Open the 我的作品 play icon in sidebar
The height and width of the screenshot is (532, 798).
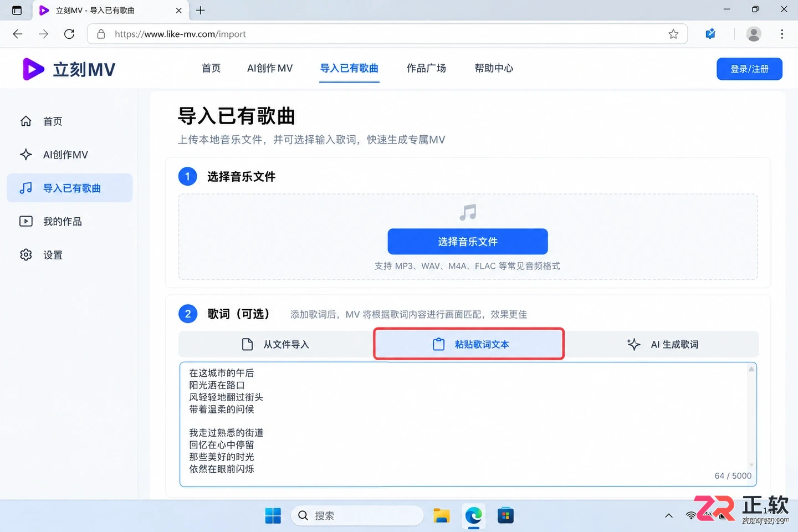[x=26, y=222]
